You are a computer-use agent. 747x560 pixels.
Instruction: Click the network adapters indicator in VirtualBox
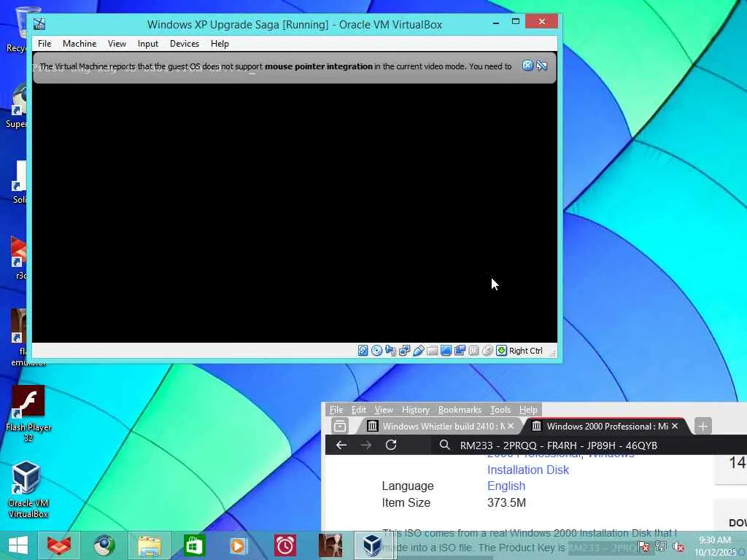tap(404, 351)
